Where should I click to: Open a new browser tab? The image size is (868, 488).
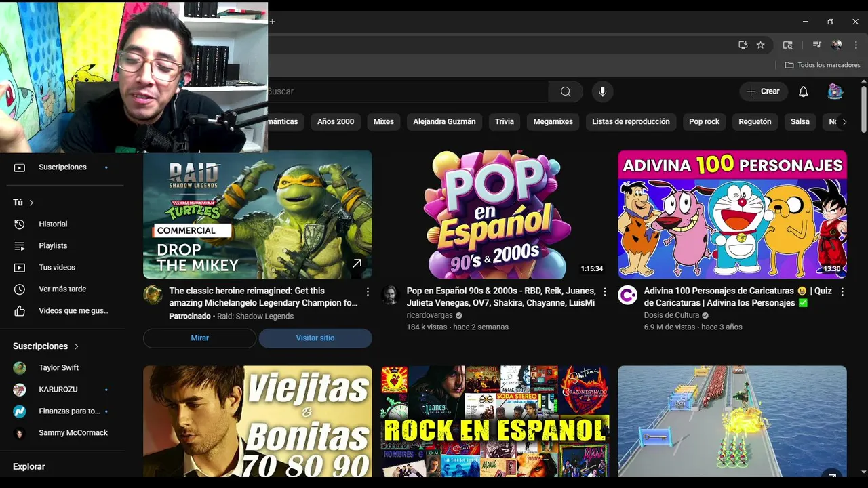(272, 22)
